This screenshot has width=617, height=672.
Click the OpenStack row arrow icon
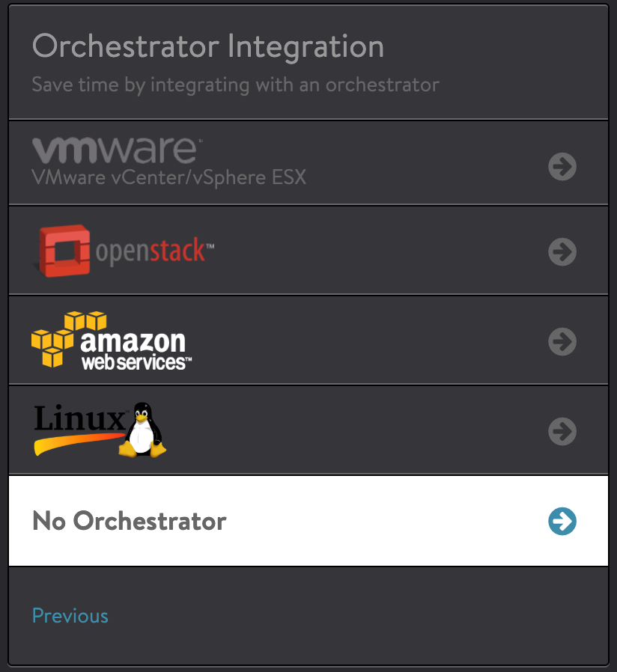point(562,251)
